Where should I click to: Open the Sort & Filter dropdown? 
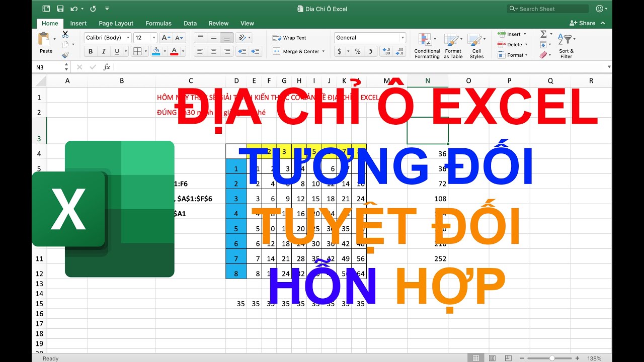567,46
